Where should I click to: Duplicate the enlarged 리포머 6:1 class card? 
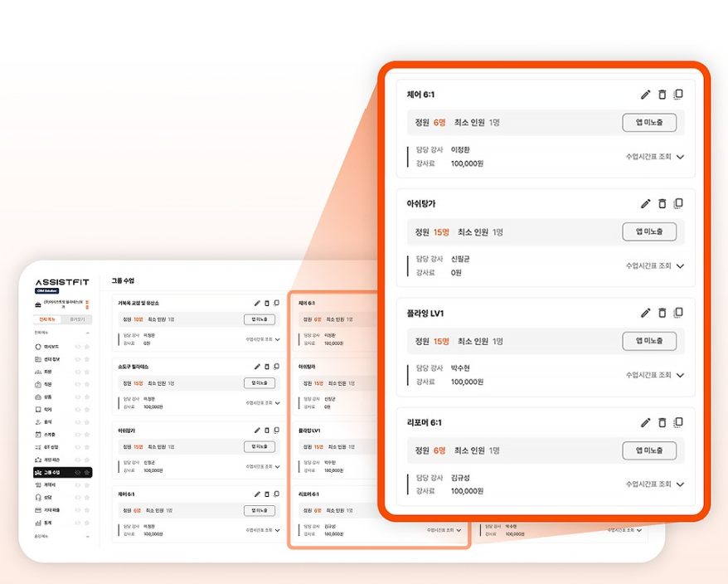(678, 422)
